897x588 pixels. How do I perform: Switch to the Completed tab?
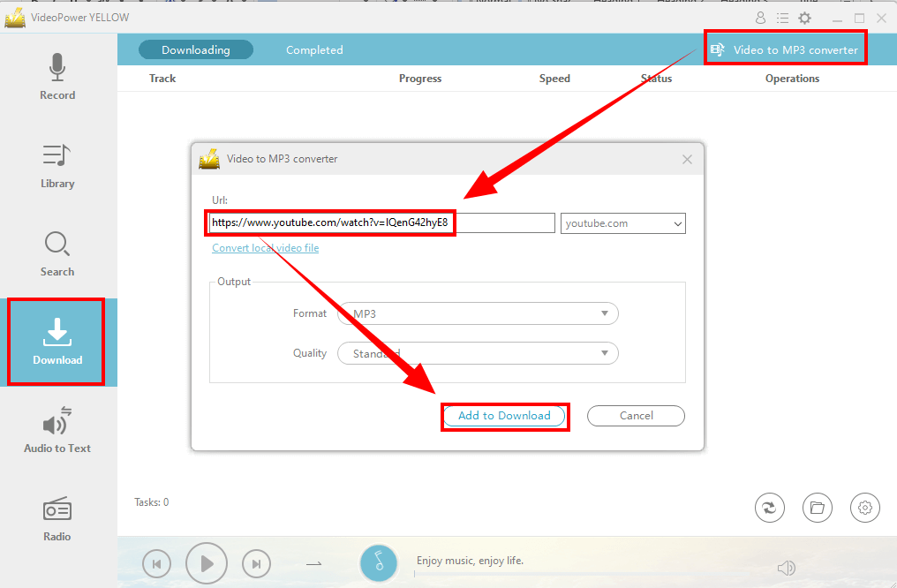click(314, 49)
